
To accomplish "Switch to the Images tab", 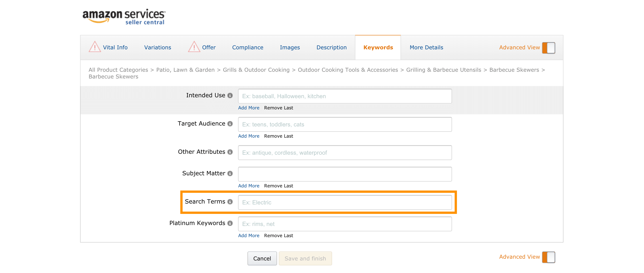I will pyautogui.click(x=290, y=47).
